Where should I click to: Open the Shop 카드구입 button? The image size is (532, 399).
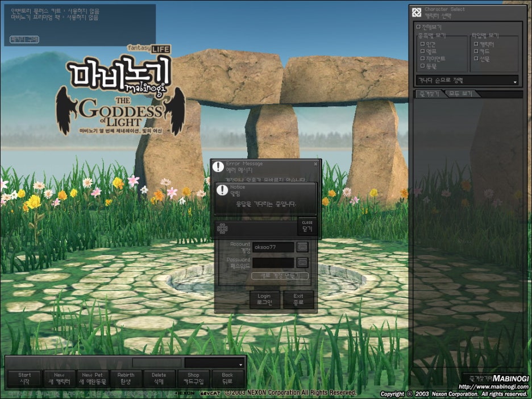[193, 379]
